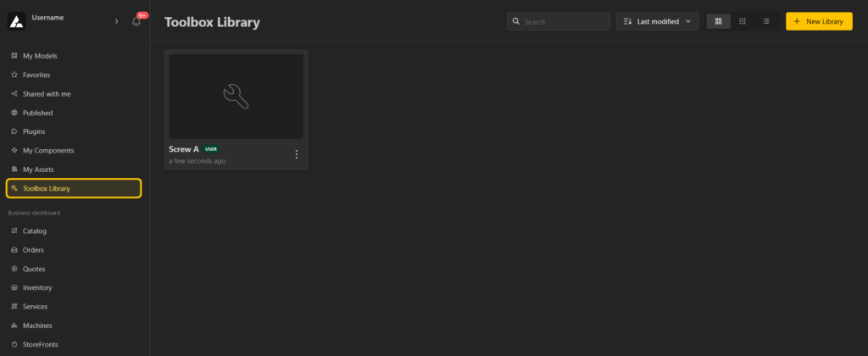Image resolution: width=868 pixels, height=356 pixels.
Task: Click the Inventory icon
Action: tap(14, 287)
